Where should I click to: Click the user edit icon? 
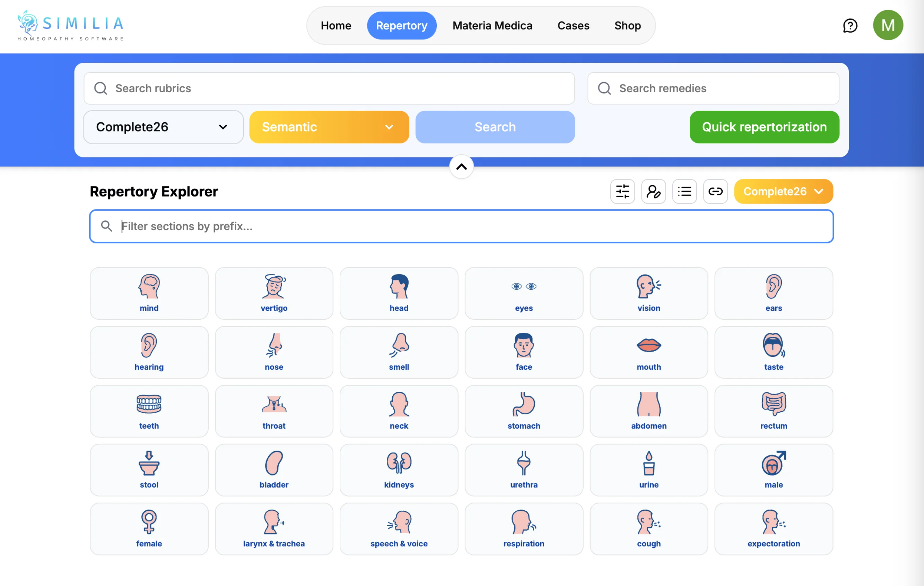(653, 191)
